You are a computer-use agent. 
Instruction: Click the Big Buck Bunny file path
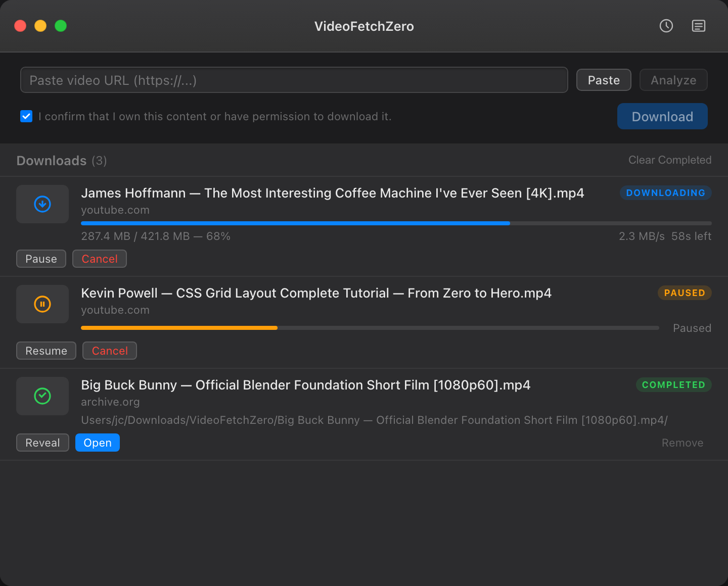point(375,420)
